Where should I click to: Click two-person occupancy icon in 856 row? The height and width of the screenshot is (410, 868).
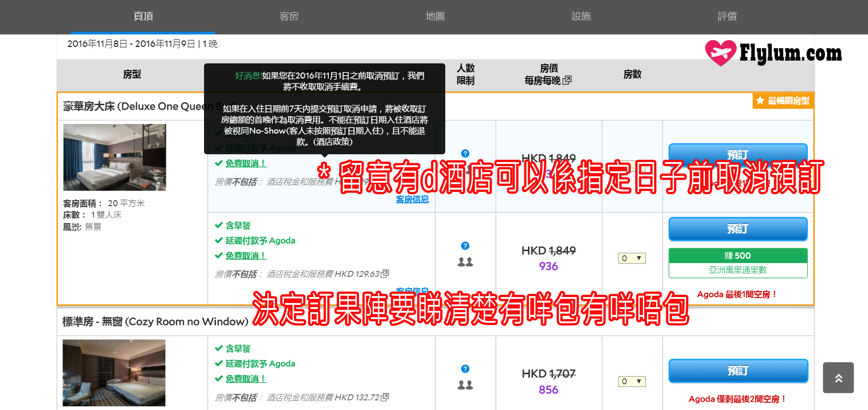[x=465, y=385]
